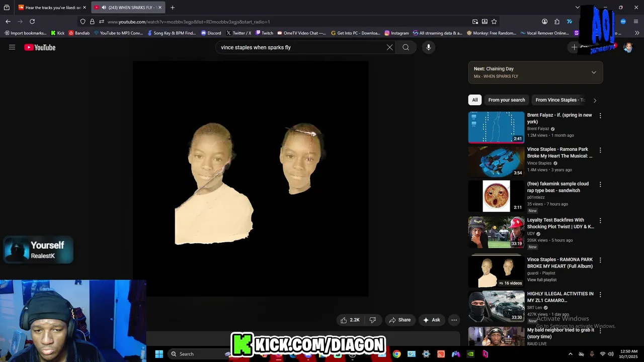Bookmark this page with star icon
This screenshot has height=362, width=644.
pos(494,22)
